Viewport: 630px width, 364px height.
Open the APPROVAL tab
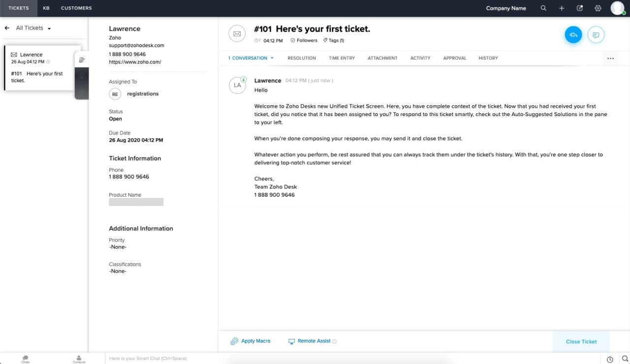[x=455, y=58]
